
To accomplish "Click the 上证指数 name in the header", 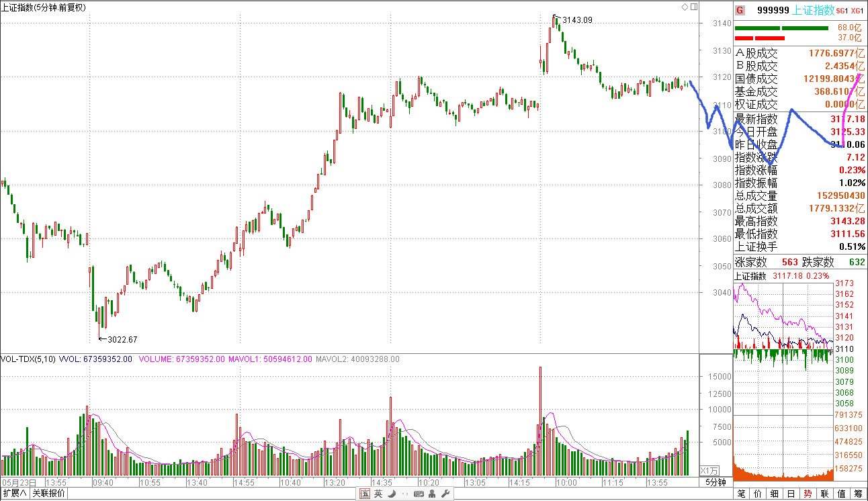I will pyautogui.click(x=814, y=10).
